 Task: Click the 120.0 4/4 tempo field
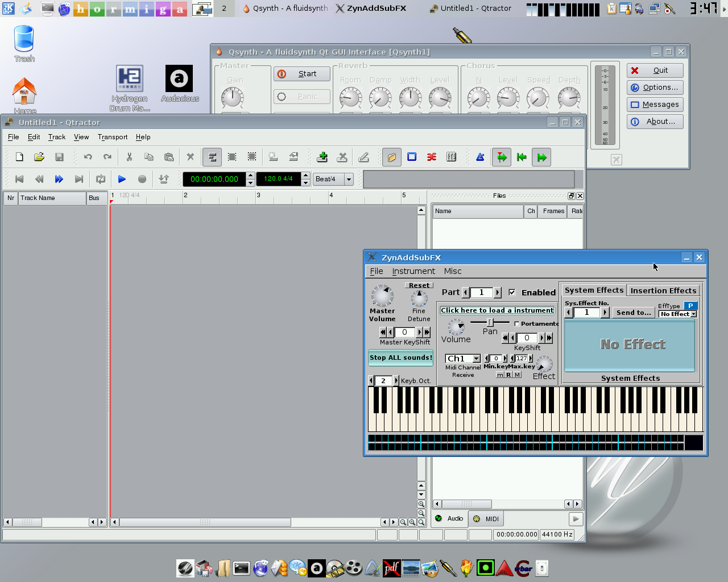click(x=279, y=179)
